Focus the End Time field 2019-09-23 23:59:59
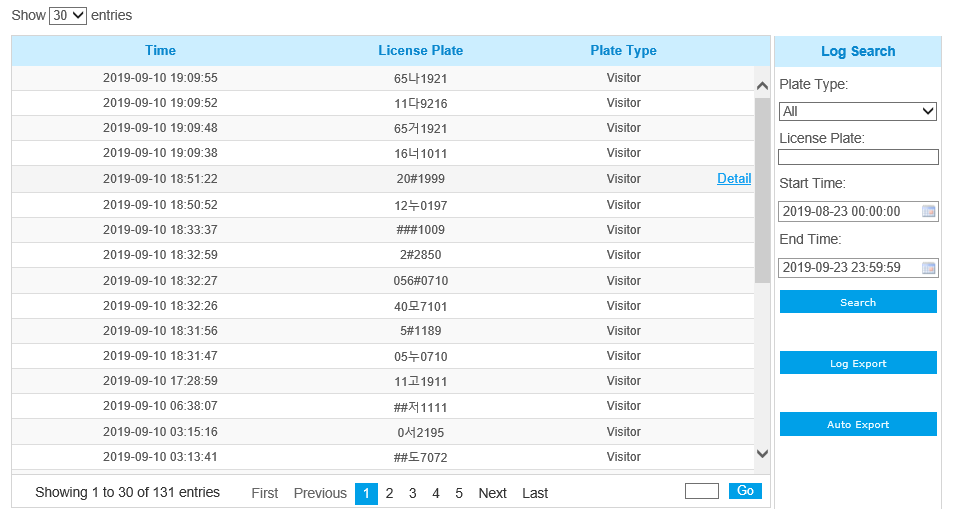The height and width of the screenshot is (509, 953). coord(858,268)
